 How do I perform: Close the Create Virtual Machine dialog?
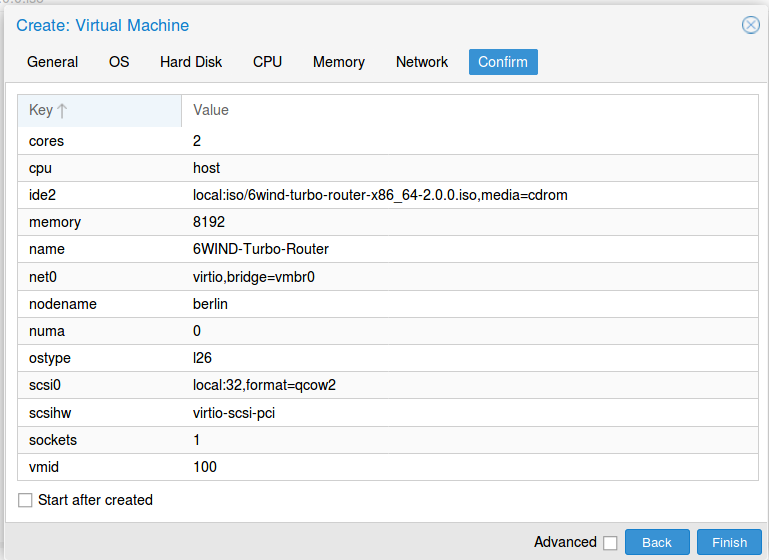click(750, 25)
